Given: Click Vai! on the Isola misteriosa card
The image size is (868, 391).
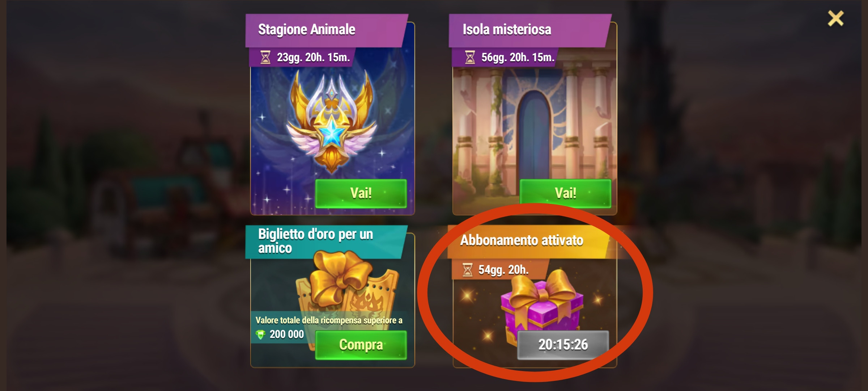Looking at the screenshot, I should (565, 193).
